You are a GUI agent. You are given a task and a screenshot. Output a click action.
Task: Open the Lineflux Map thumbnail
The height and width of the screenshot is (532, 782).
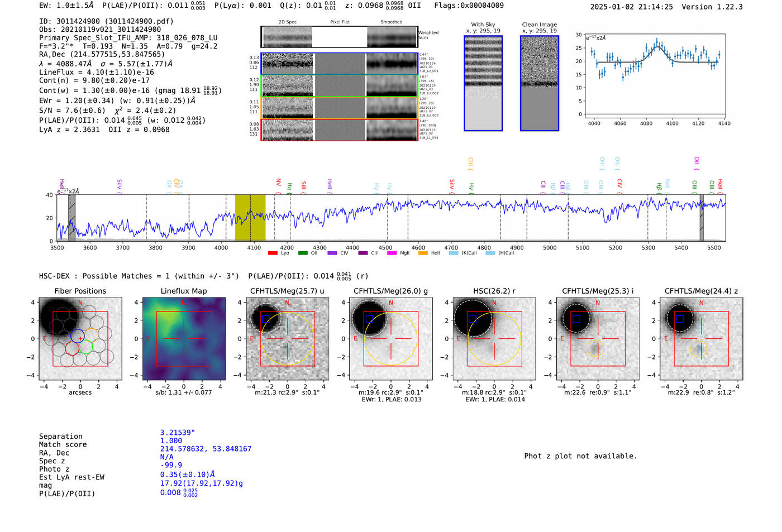184,339
